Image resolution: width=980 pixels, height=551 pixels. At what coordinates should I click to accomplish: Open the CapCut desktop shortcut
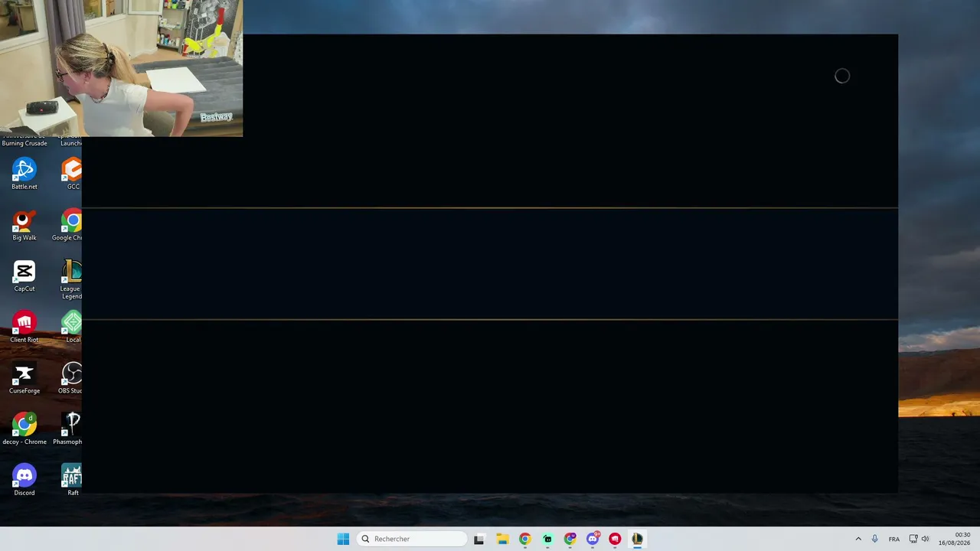(x=24, y=276)
